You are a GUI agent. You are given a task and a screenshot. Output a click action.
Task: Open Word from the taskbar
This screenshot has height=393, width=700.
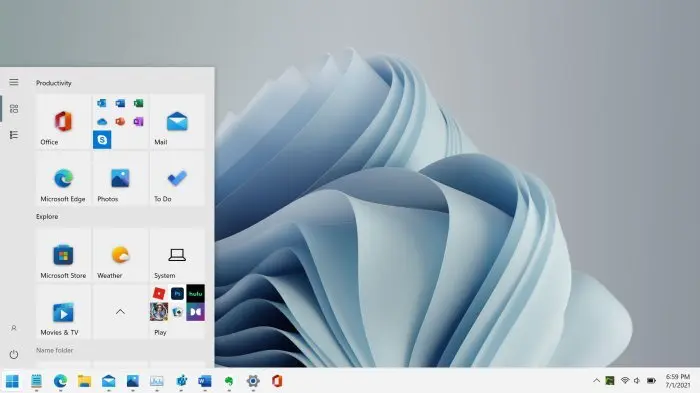coord(205,381)
